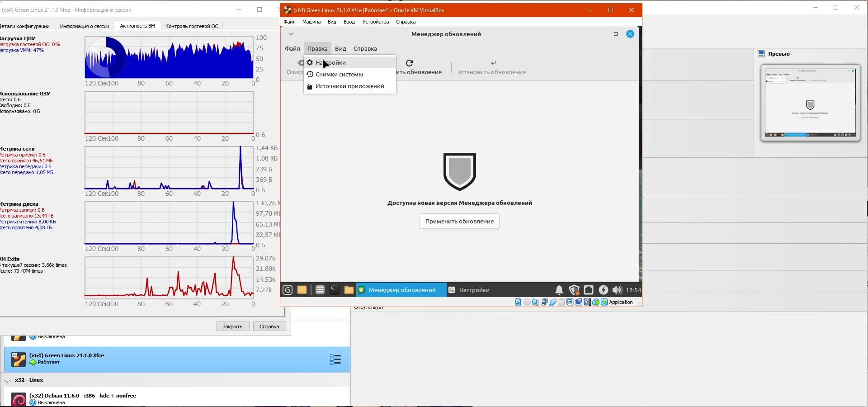Open the Файл menu in Update Manager
Screen dimensions: 868x407
click(292, 48)
